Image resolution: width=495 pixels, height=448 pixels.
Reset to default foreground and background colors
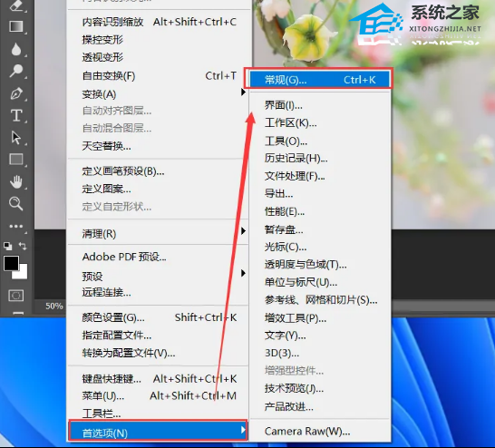(x=7, y=246)
